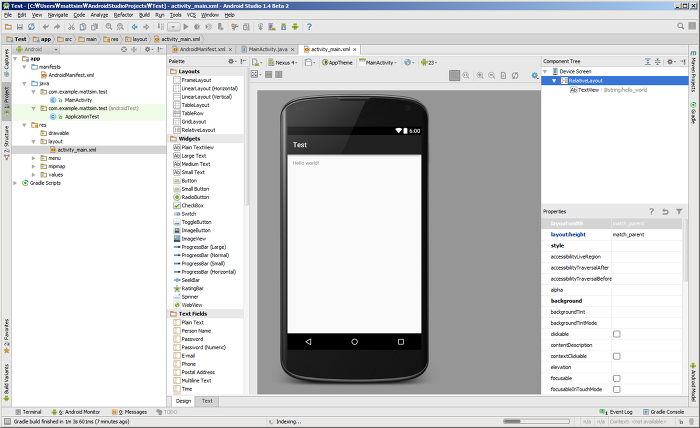The image size is (700, 428).
Task: Toggle the focusable property checkbox
Action: [x=617, y=378]
